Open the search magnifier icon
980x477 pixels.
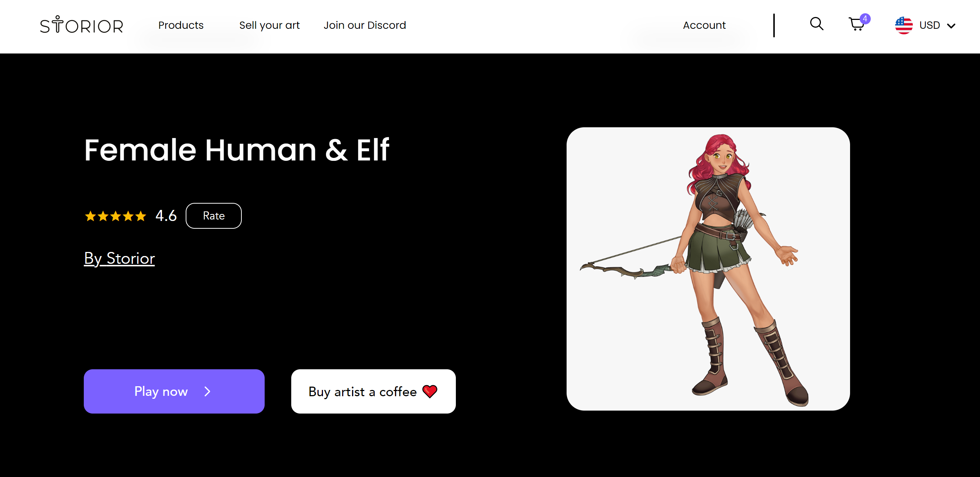pyautogui.click(x=816, y=24)
